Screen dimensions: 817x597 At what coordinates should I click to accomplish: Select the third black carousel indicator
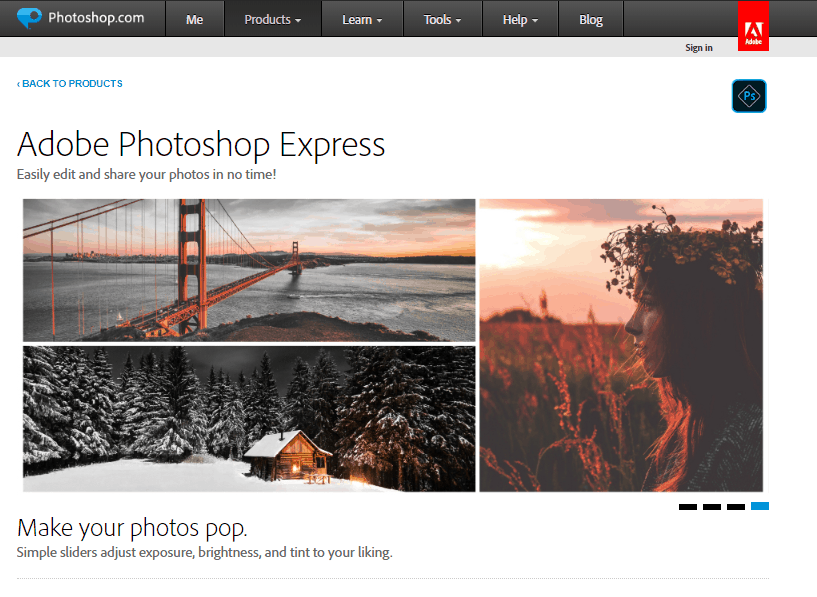coord(736,506)
